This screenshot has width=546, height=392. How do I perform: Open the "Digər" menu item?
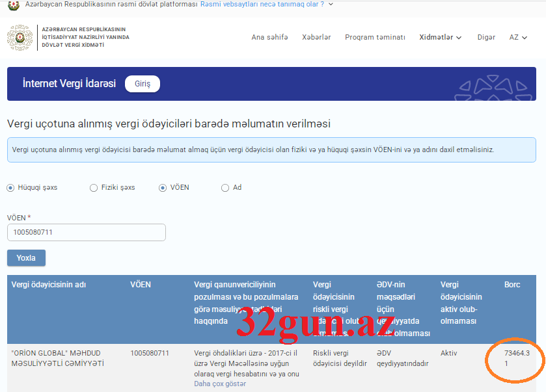[x=486, y=37]
